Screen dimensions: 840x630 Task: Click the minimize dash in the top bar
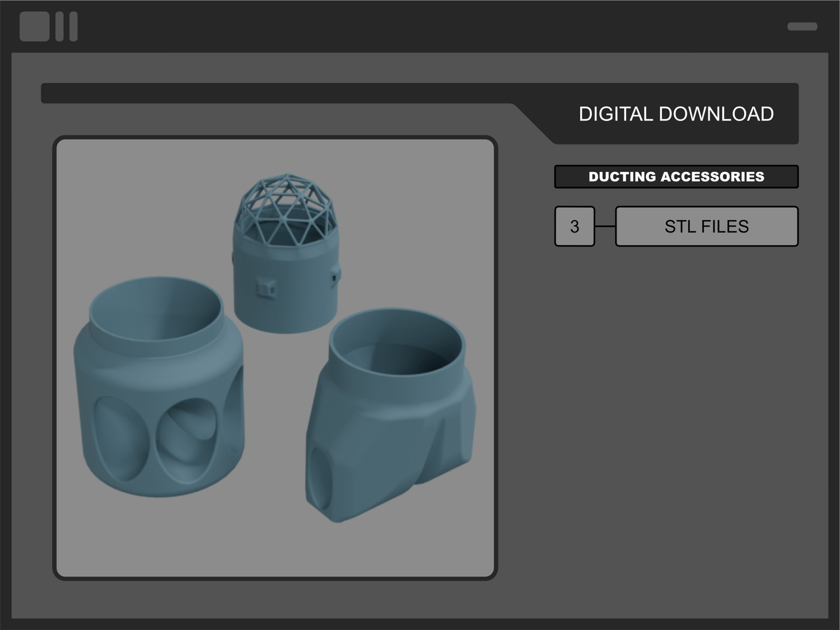click(802, 26)
